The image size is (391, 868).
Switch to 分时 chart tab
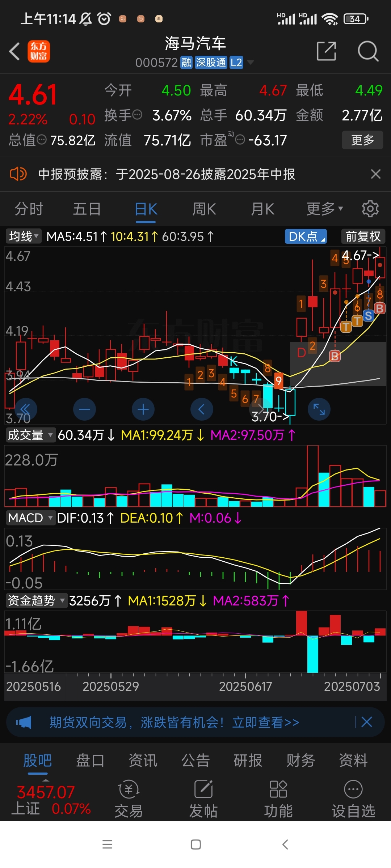click(29, 209)
